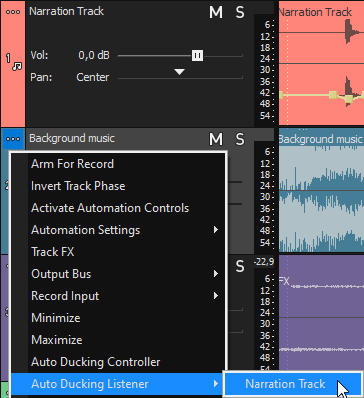Viewport: 364px width, 398px height.
Task: Mute the Narration Track
Action: (x=216, y=13)
